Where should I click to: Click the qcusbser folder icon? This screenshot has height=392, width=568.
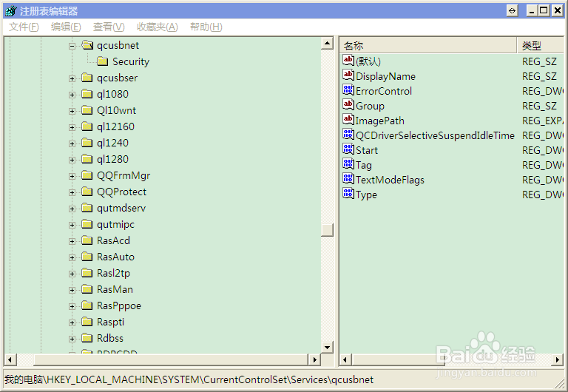(87, 78)
